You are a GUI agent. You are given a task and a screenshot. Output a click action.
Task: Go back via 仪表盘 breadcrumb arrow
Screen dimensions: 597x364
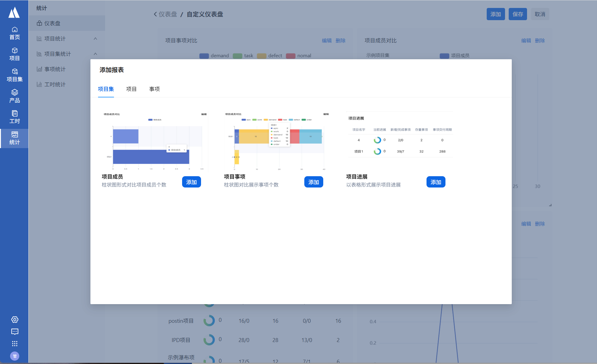click(155, 14)
